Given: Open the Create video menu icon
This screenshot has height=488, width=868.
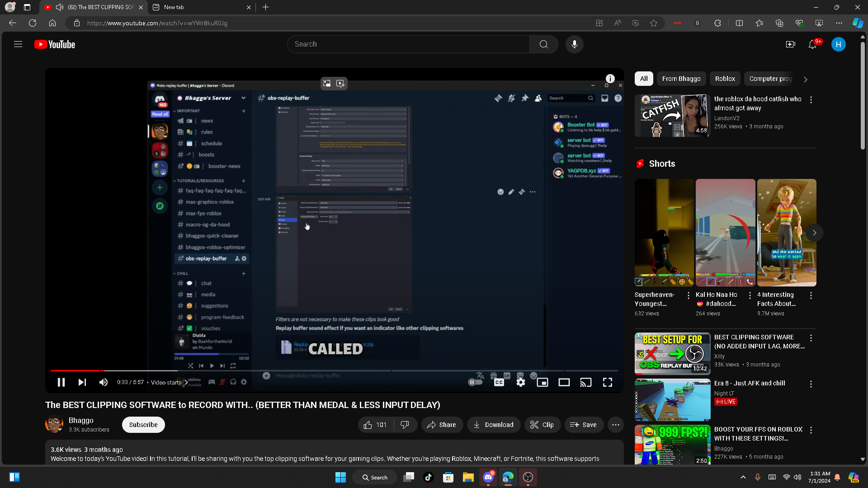Looking at the screenshot, I should [x=791, y=44].
